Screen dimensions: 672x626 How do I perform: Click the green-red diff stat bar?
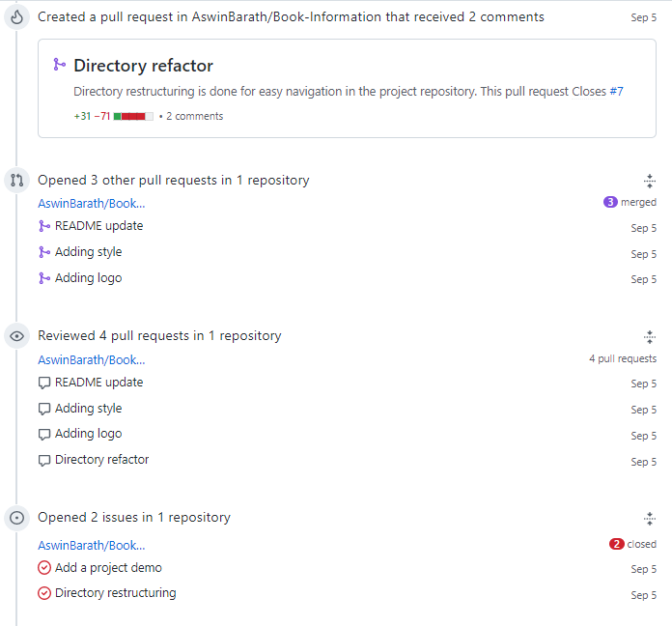click(x=133, y=116)
